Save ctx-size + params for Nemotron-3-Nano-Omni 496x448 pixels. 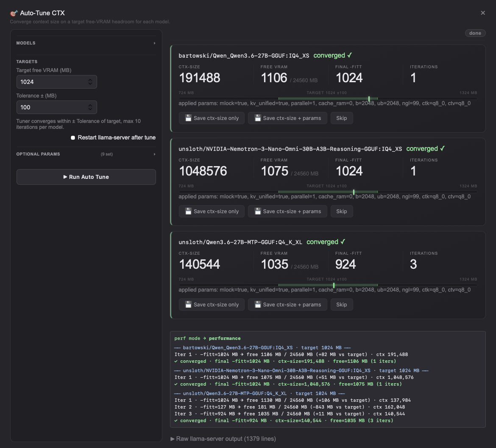(287, 211)
